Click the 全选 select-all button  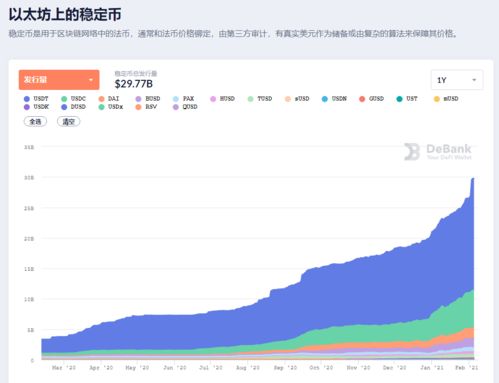[35, 122]
